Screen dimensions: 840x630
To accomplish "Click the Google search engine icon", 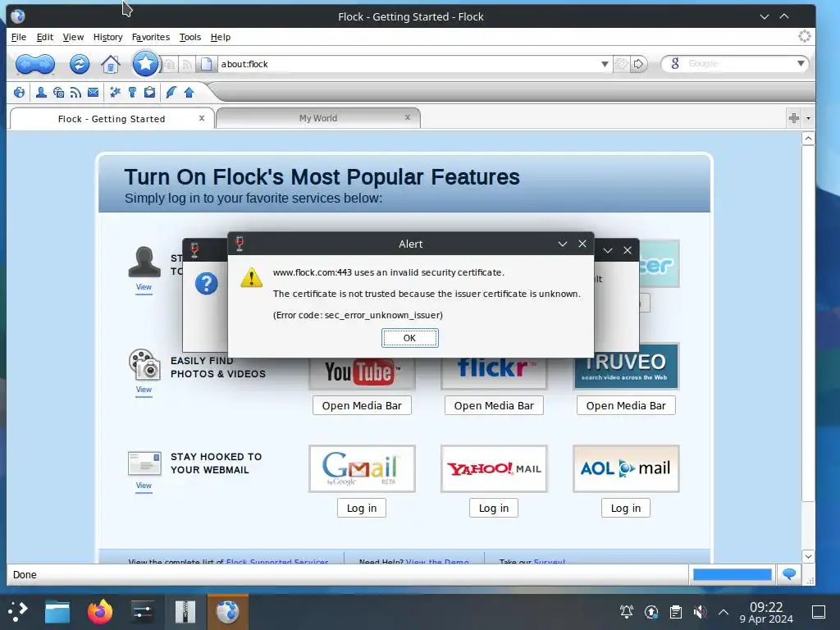I will click(x=675, y=64).
